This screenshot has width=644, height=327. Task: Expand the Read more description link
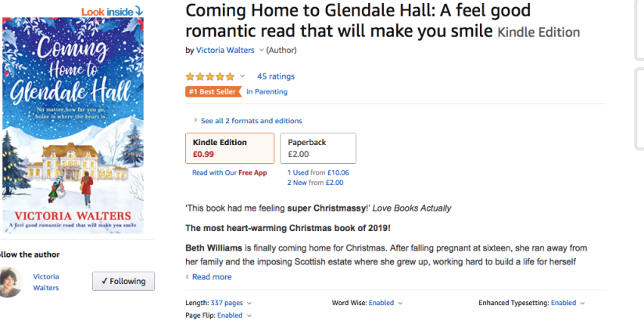click(x=211, y=277)
